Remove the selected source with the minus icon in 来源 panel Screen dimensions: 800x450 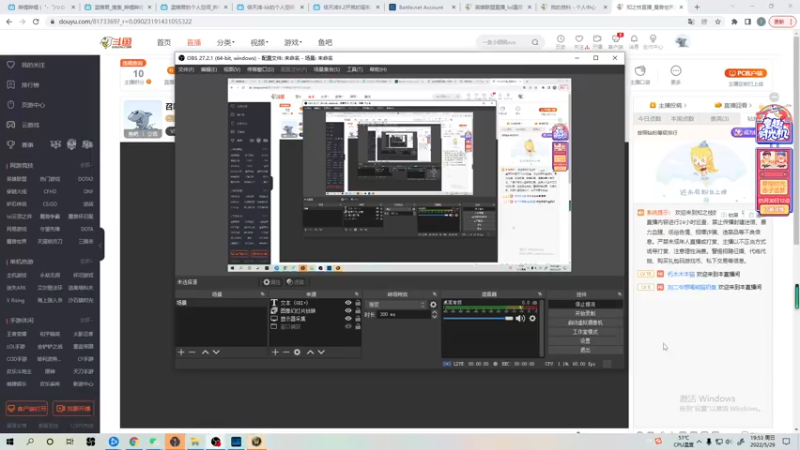(286, 352)
